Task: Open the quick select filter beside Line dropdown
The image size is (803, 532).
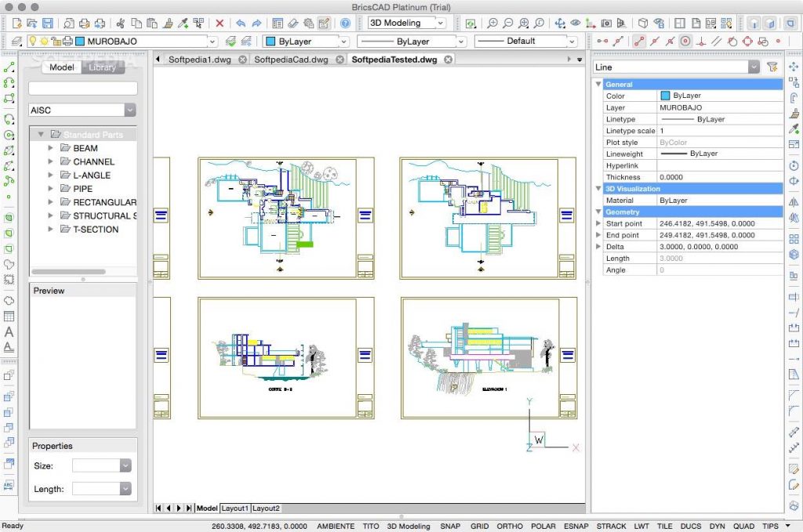Action: 773,67
